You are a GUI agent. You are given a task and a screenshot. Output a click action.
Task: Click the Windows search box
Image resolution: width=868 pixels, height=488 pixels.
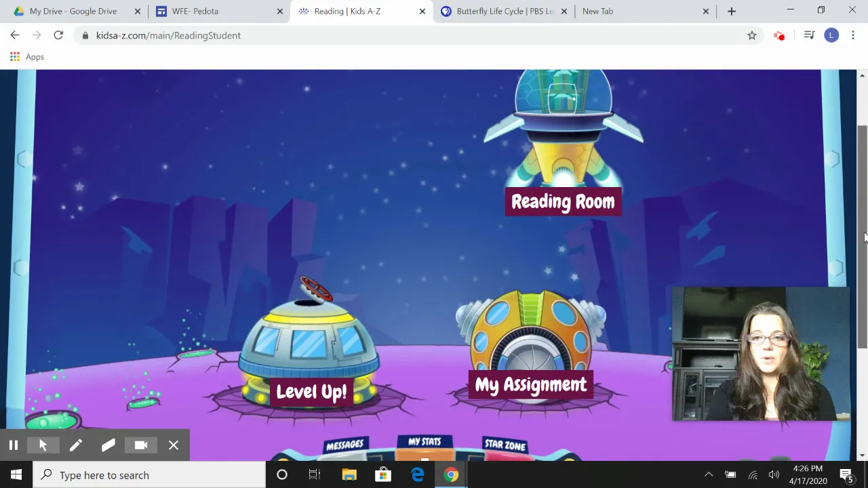[x=149, y=475]
